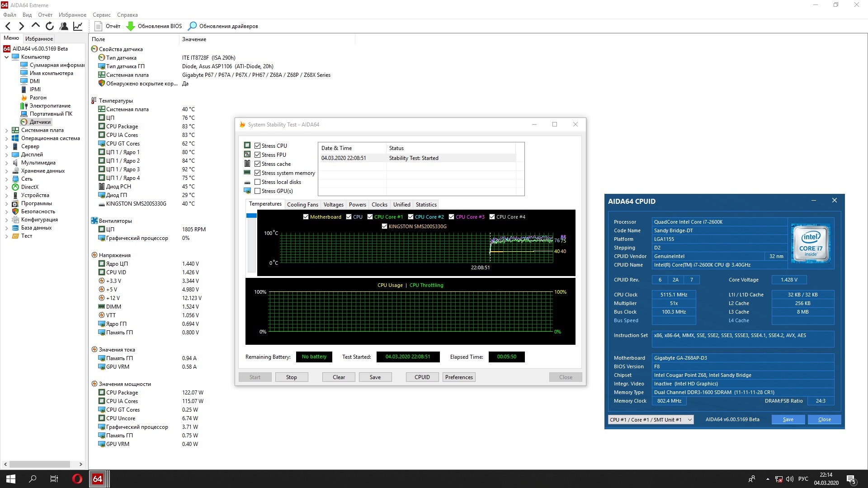Expand the Сеть tree node

[x=6, y=179]
